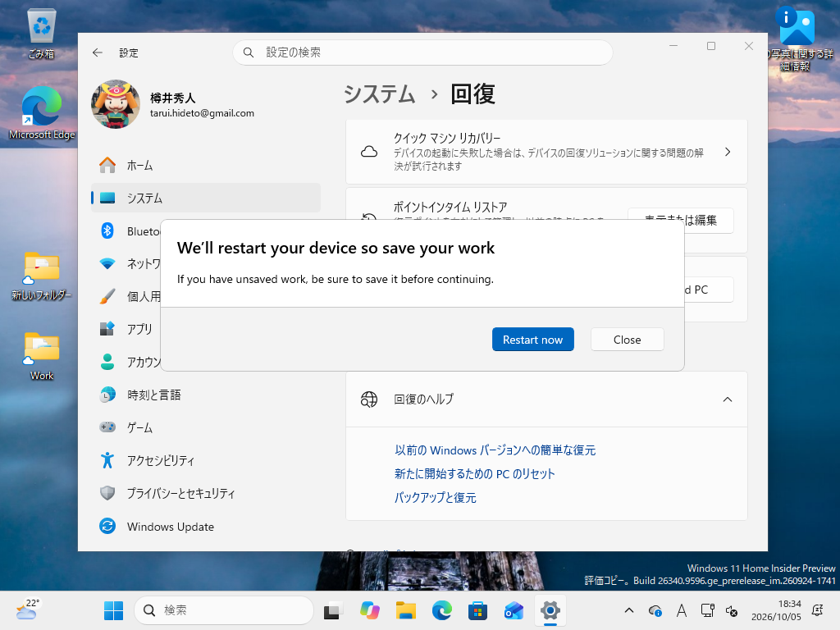Open Windows Update in sidebar

206,527
